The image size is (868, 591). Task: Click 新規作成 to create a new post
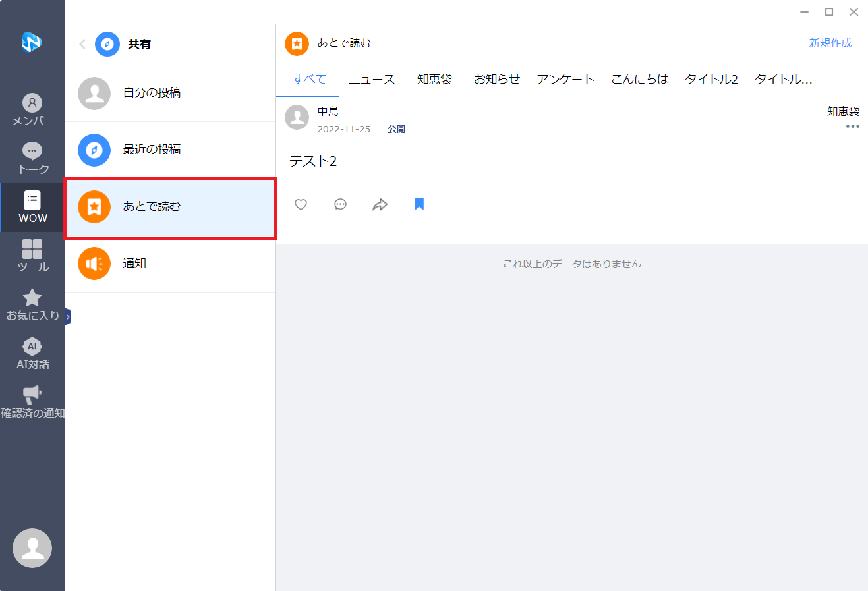click(x=830, y=43)
